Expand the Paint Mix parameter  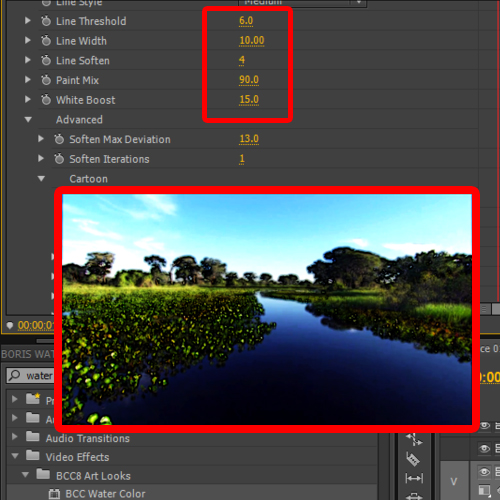click(x=28, y=80)
